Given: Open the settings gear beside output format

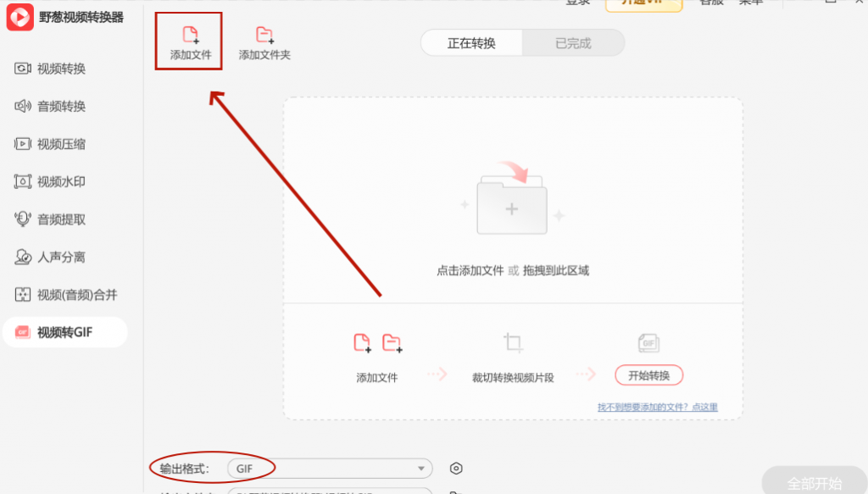Looking at the screenshot, I should coord(456,468).
